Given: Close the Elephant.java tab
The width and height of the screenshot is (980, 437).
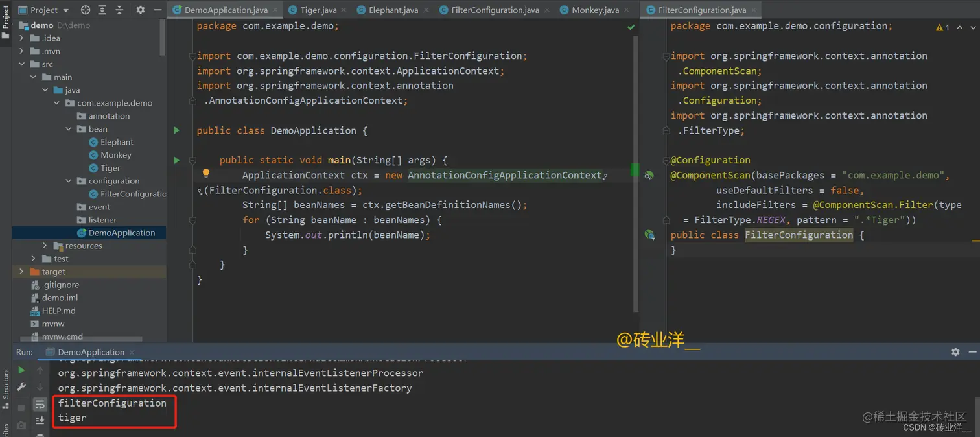Looking at the screenshot, I should pyautogui.click(x=426, y=10).
